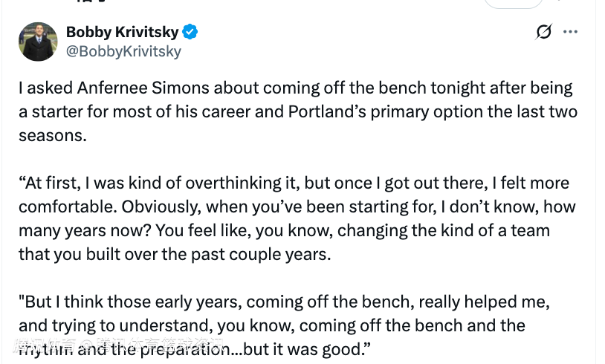Open Grok actions via the slashed-circle icon
605x364 pixels.
[543, 32]
